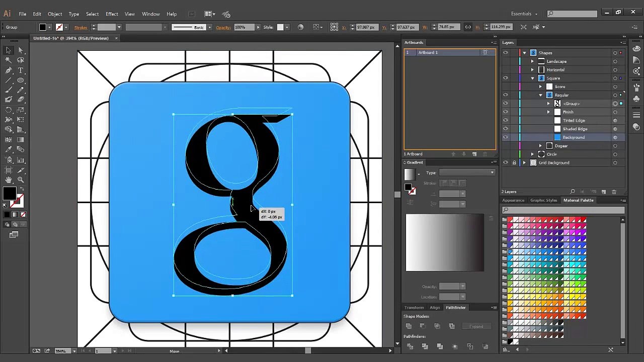Toggle visibility of the Square sublayer

coord(506,78)
